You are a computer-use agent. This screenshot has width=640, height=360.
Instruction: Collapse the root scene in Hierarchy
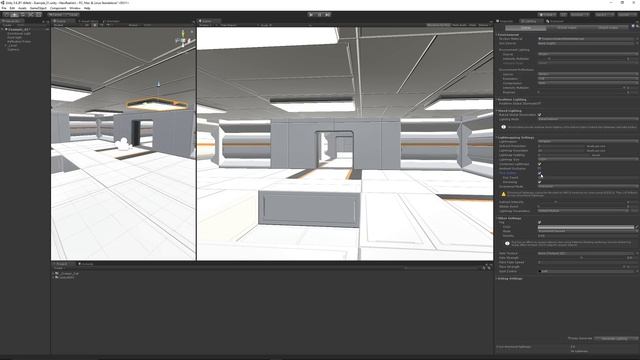[2, 29]
